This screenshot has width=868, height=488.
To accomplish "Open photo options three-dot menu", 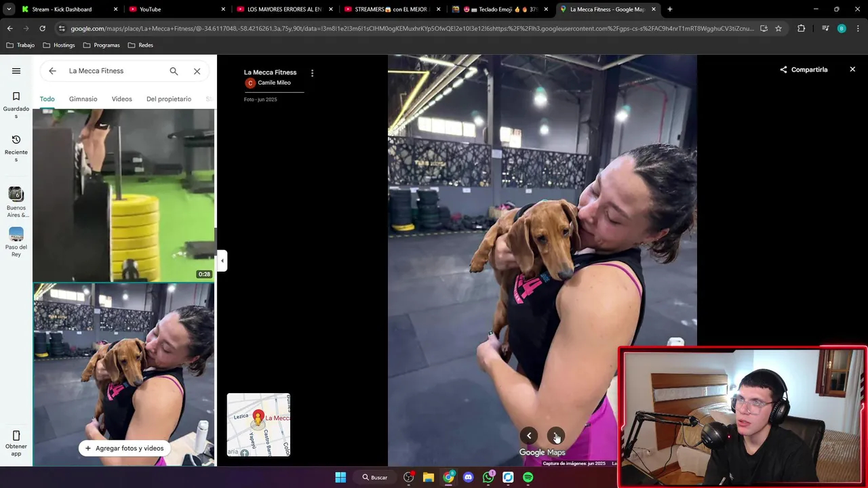I will (312, 73).
